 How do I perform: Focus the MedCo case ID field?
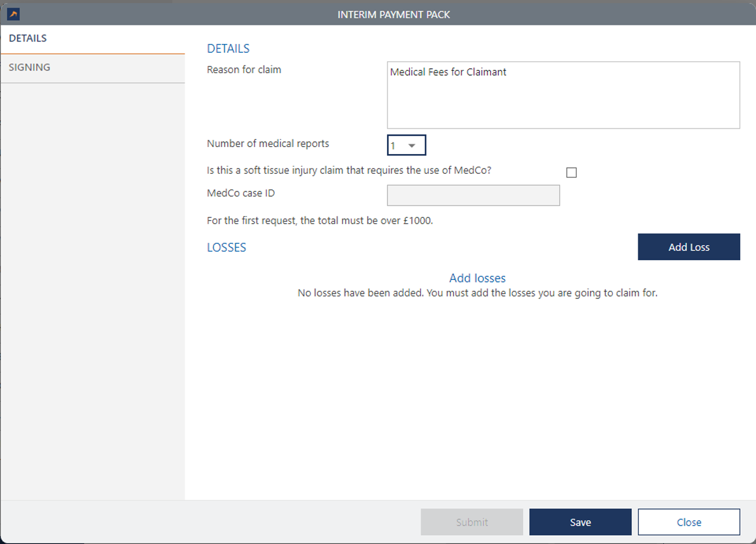(473, 195)
